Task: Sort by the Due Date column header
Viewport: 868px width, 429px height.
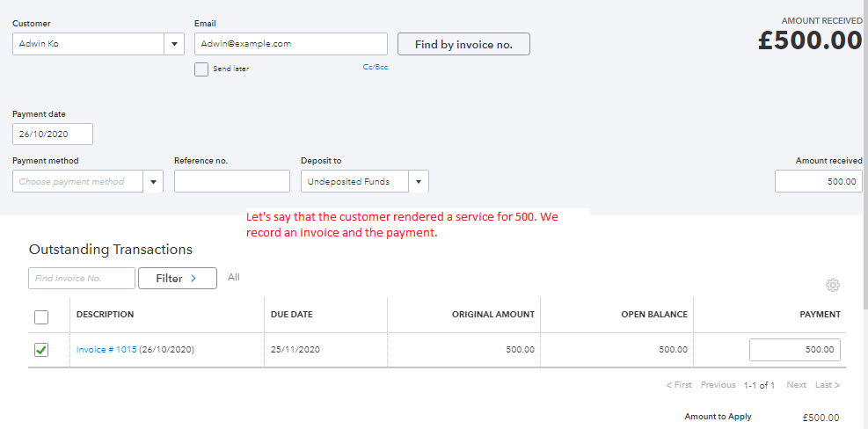Action: [291, 315]
